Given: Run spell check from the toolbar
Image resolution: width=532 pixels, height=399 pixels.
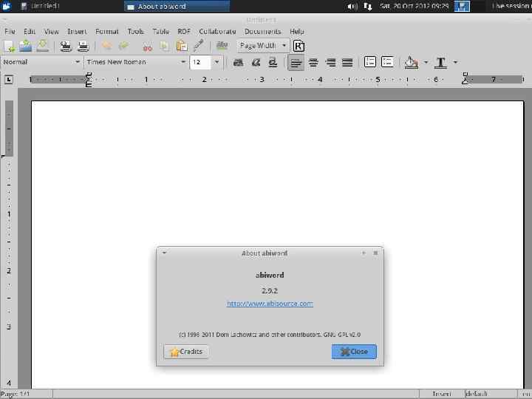Looking at the screenshot, I should point(222,46).
